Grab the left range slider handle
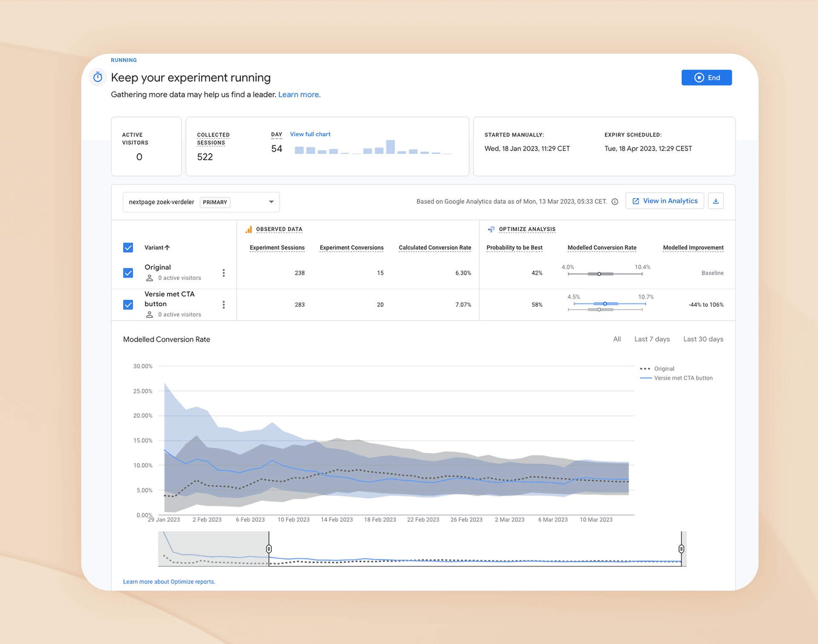The image size is (818, 644). tap(269, 549)
